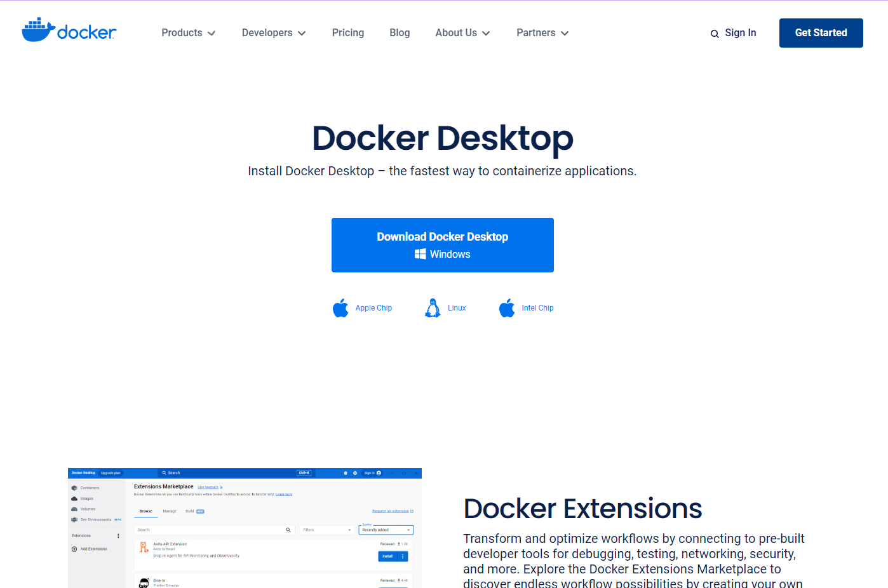Click the Akita API Extension logo icon

[x=144, y=547]
